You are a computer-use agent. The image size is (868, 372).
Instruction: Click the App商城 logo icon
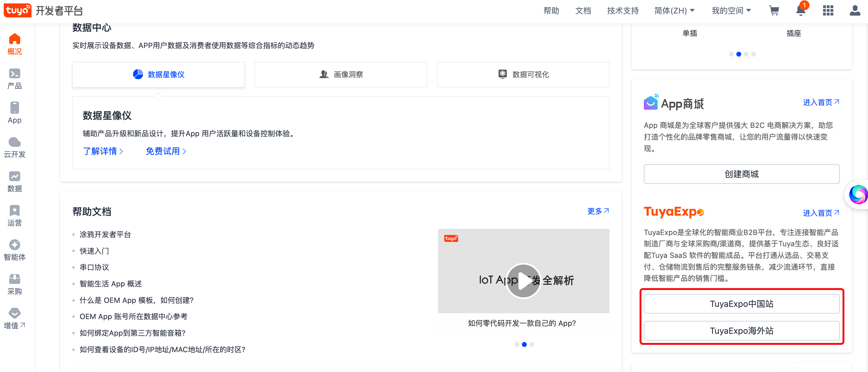pyautogui.click(x=651, y=102)
